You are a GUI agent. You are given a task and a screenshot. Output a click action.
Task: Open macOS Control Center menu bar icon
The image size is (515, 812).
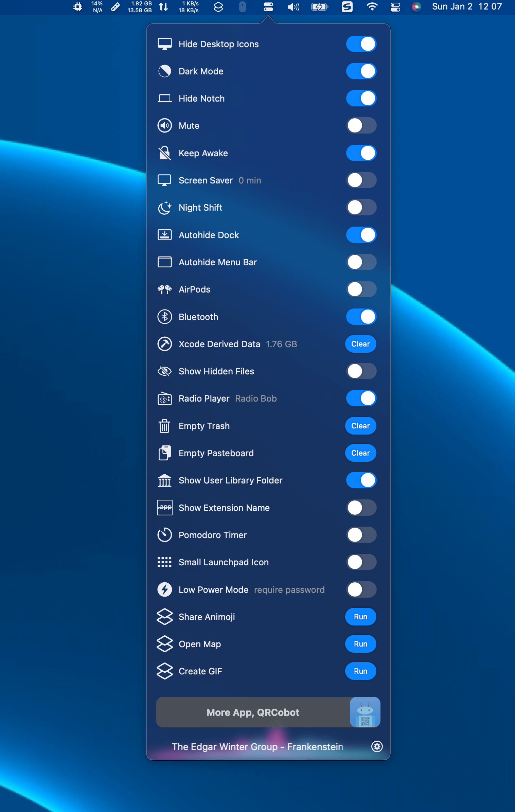tap(395, 7)
